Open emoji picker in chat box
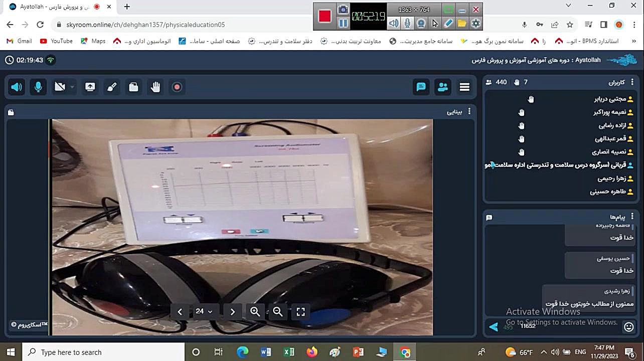Image resolution: width=644 pixels, height=361 pixels. pos(628,327)
